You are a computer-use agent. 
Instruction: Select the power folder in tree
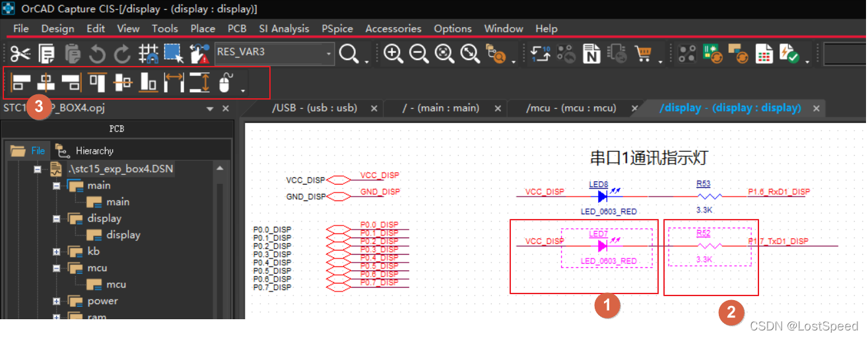pos(102,301)
